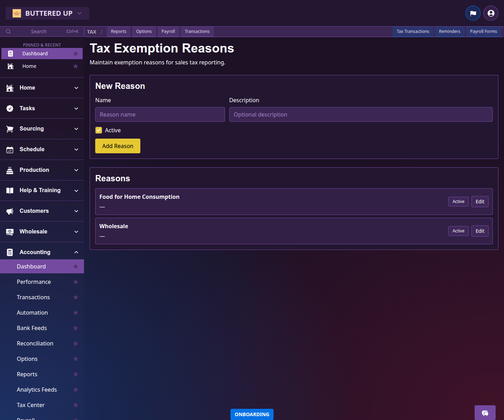Uncheck the Active checkbox under New Reason
The height and width of the screenshot is (420, 504).
(99, 130)
